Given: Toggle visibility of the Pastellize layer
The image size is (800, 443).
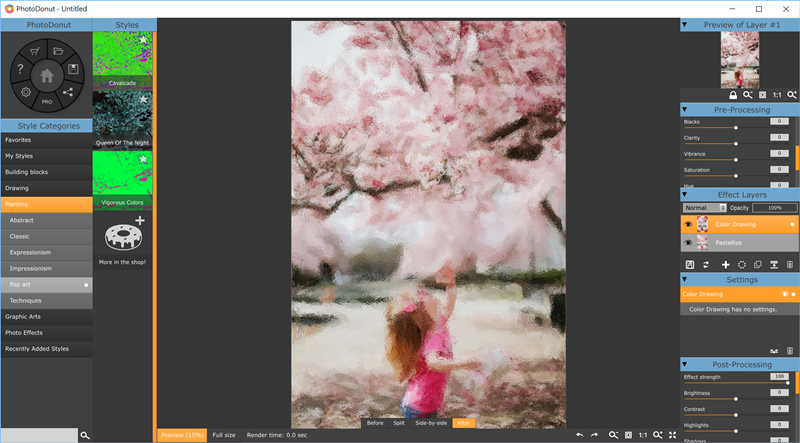Looking at the screenshot, I should tap(688, 242).
